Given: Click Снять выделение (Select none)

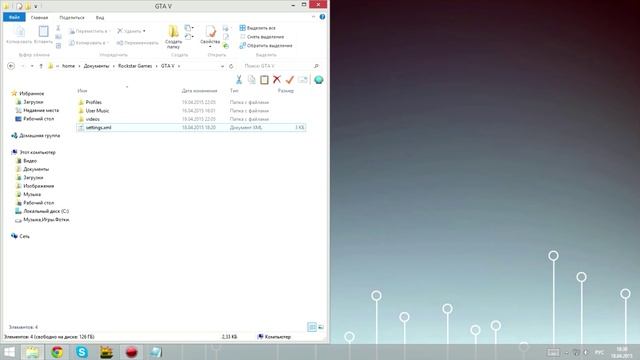Looking at the screenshot, I should tap(262, 37).
